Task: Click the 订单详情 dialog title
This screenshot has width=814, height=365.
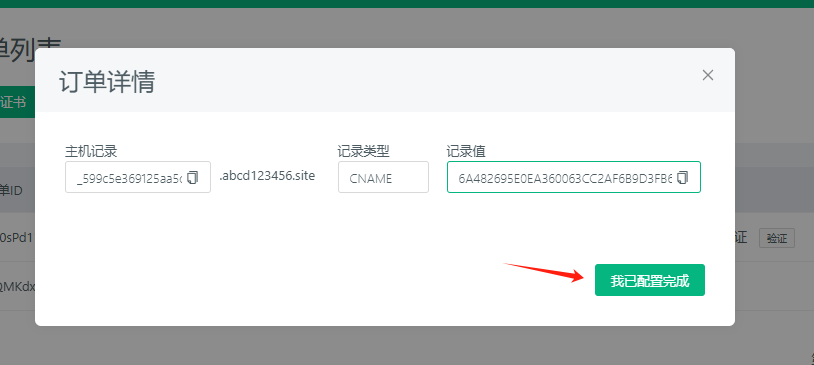Action: [x=106, y=81]
